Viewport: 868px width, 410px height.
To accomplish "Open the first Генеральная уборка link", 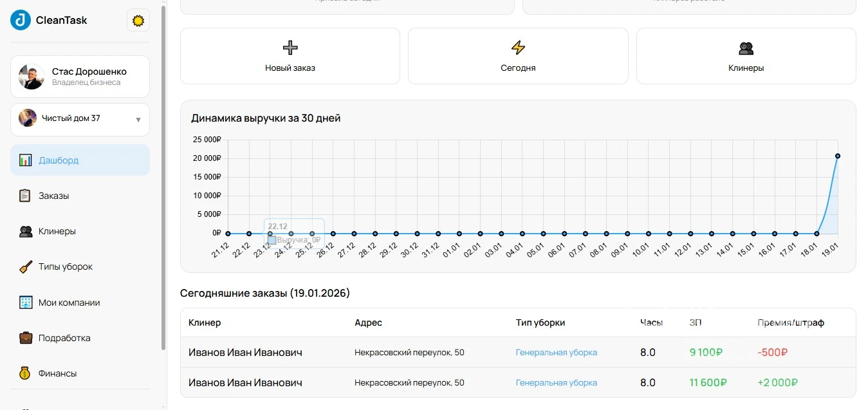I will click(556, 352).
